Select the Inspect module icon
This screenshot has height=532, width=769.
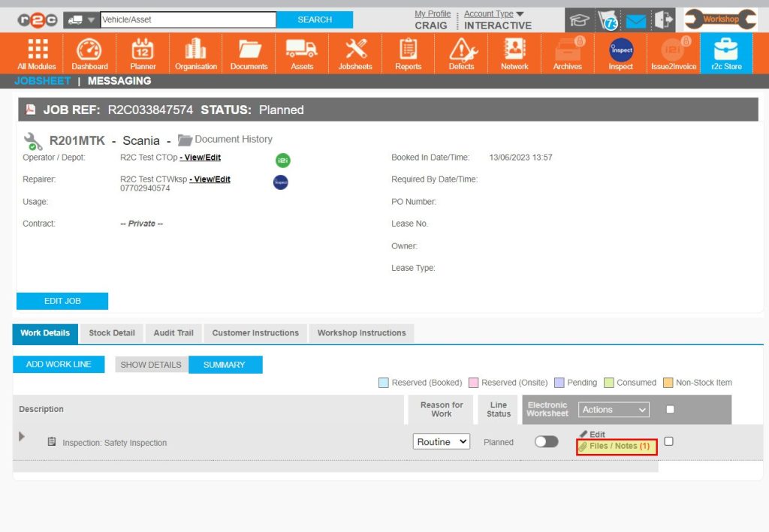(620, 53)
